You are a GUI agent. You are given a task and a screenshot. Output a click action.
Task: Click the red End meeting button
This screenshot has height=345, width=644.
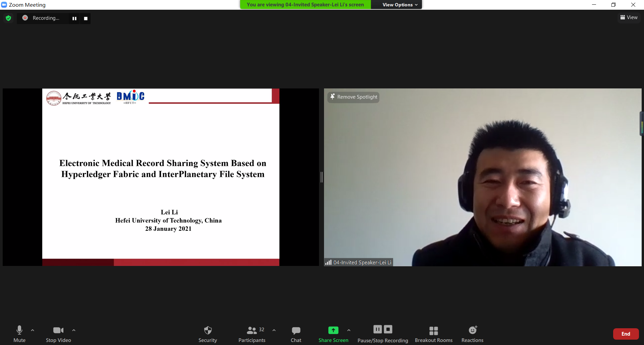point(626,334)
